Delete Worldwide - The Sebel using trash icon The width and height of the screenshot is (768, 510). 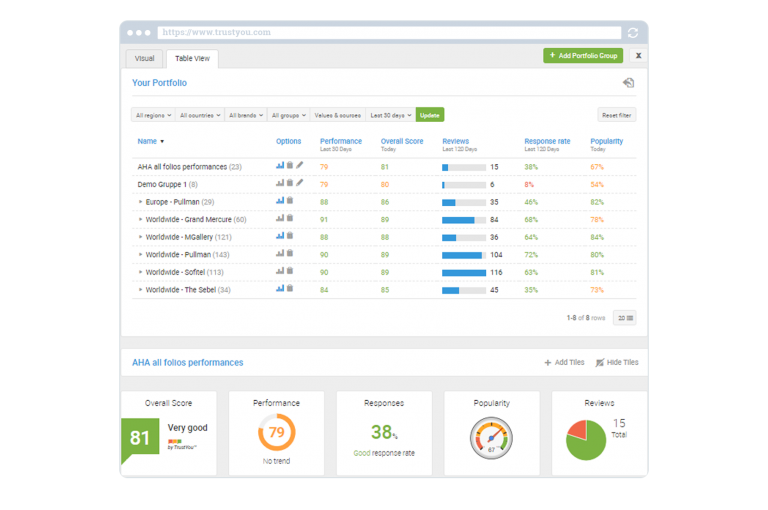tap(290, 289)
